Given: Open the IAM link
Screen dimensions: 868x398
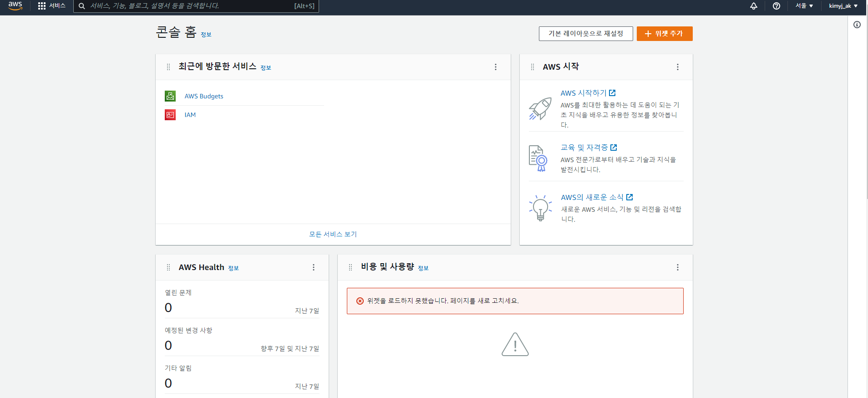Looking at the screenshot, I should (190, 115).
